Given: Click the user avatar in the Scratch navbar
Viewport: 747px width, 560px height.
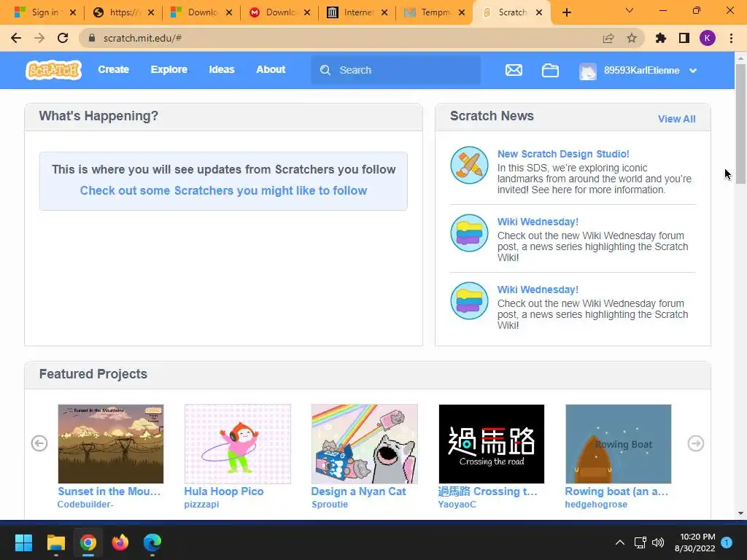Looking at the screenshot, I should pyautogui.click(x=587, y=71).
